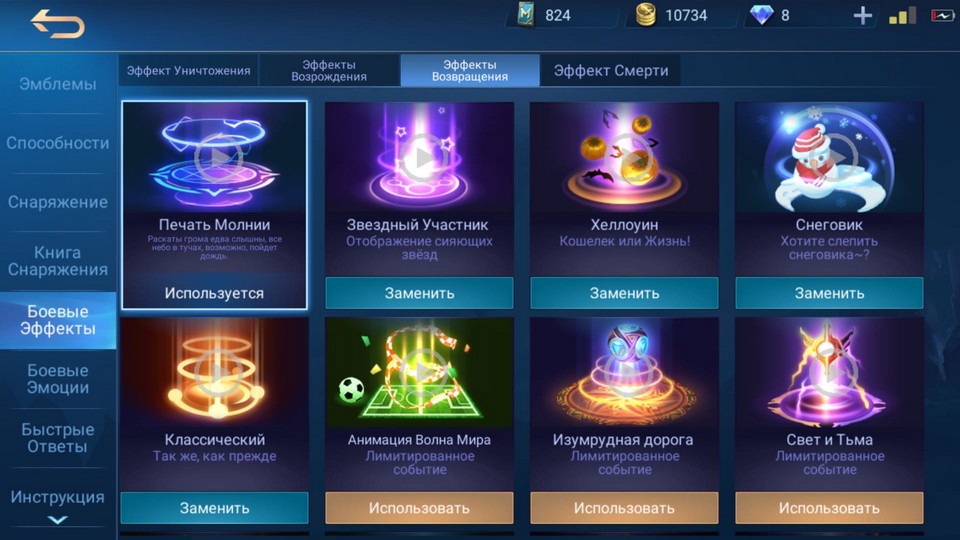Viewport: 960px width, 540px height.
Task: Click Использовать under Изумрудная дорога
Action: click(624, 508)
